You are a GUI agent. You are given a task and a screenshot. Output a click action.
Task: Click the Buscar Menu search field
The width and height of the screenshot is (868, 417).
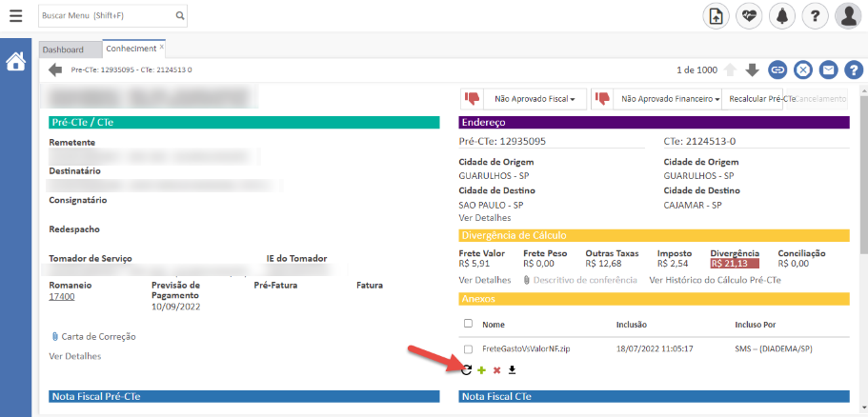pos(107,16)
